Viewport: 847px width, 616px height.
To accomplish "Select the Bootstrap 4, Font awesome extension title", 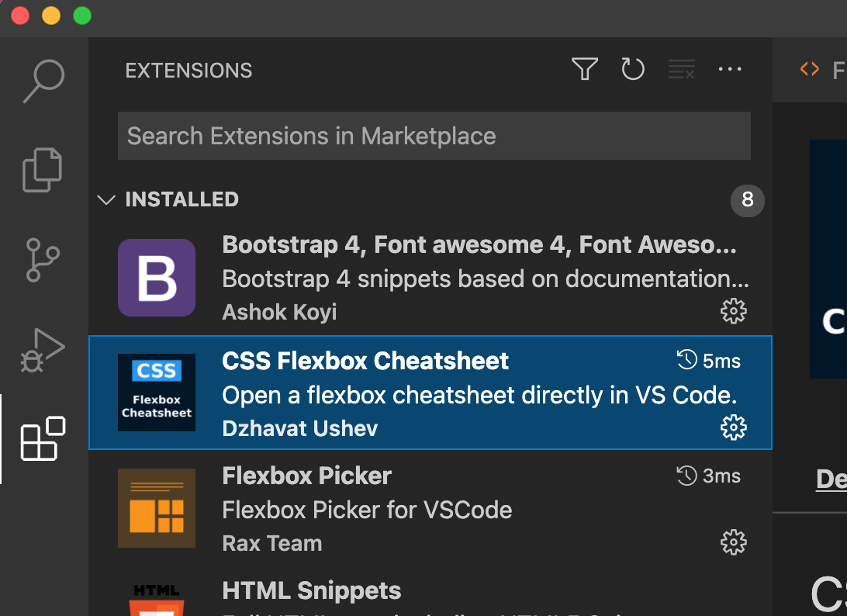I will [x=479, y=245].
